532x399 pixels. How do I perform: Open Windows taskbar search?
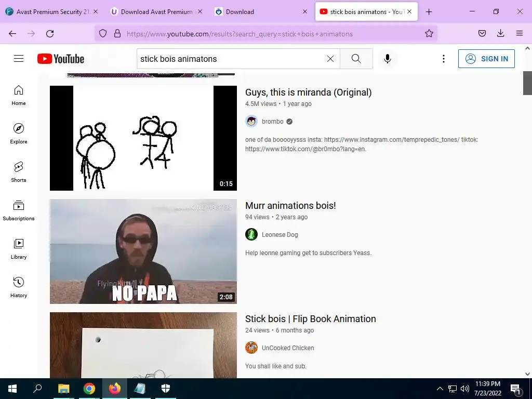coord(37,389)
